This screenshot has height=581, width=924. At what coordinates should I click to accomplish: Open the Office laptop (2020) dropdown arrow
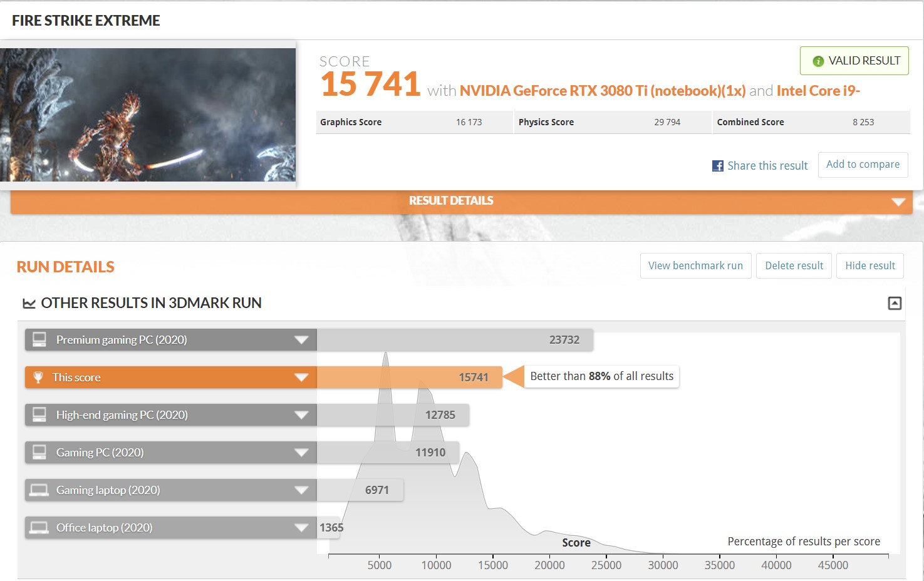pyautogui.click(x=301, y=528)
